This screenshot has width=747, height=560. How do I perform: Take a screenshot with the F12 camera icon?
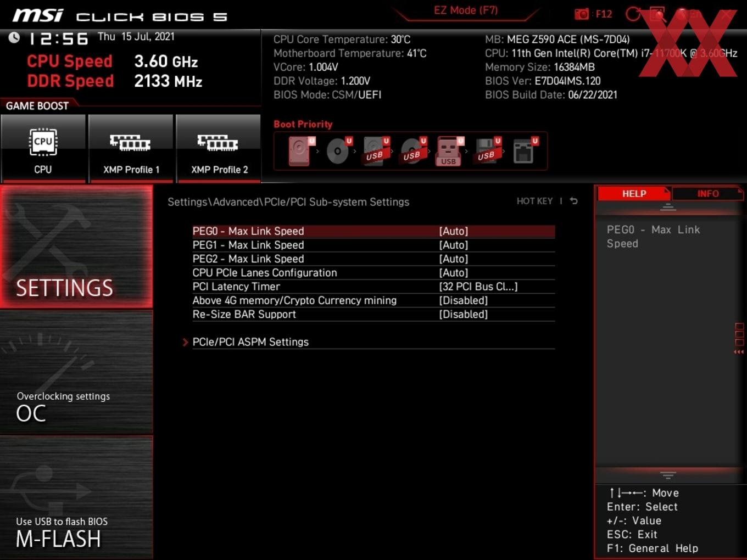(581, 14)
